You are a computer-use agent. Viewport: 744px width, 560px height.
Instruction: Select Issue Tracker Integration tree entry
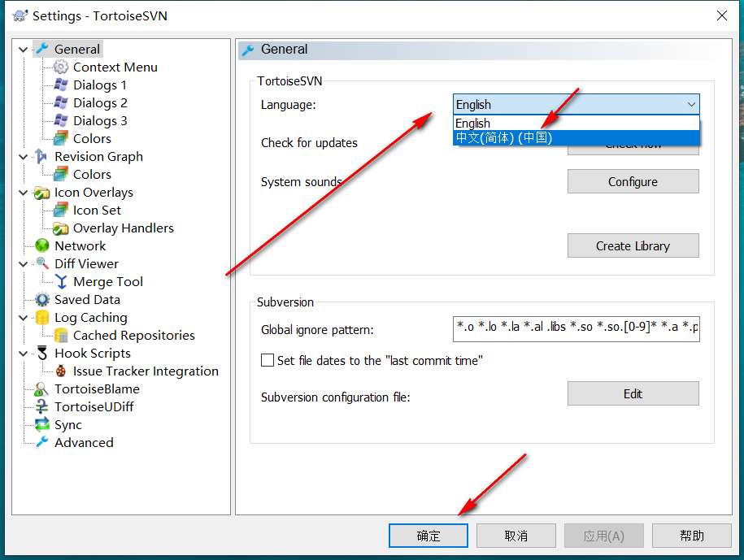pyautogui.click(x=146, y=371)
